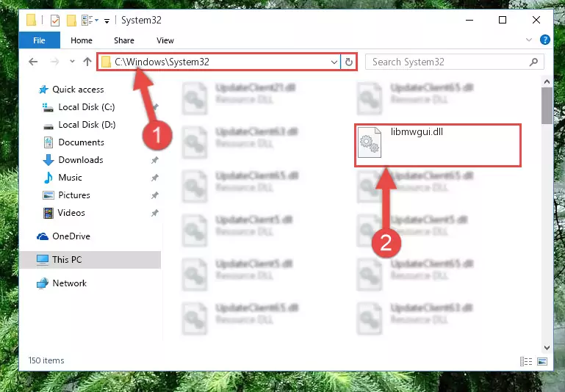The height and width of the screenshot is (392, 565).
Task: Open the recent locations dropdown arrow
Action: click(72, 62)
